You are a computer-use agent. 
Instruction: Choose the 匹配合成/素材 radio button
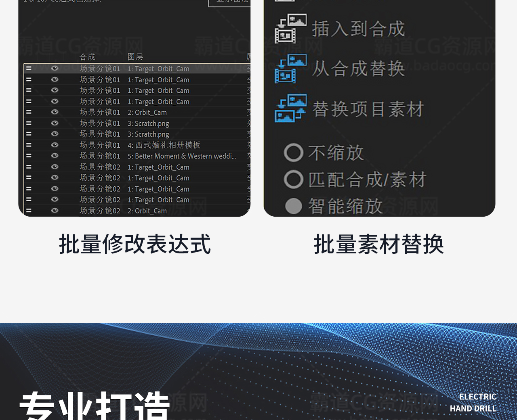(294, 180)
